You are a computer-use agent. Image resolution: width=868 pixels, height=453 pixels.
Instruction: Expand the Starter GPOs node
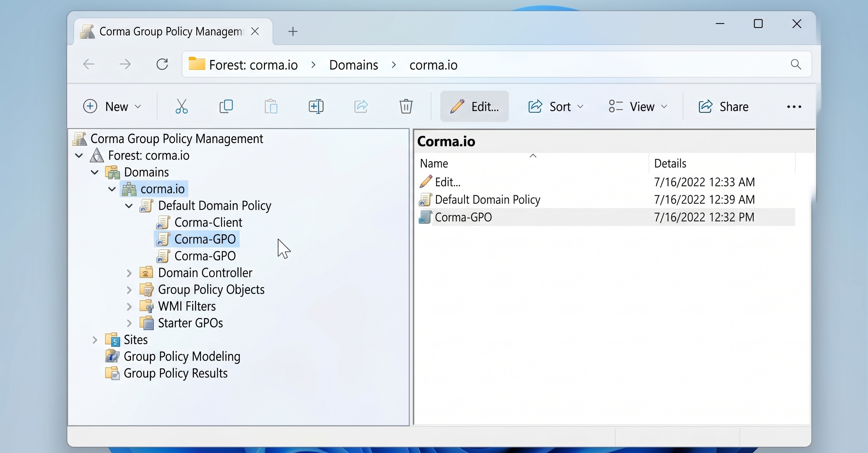[x=129, y=323]
